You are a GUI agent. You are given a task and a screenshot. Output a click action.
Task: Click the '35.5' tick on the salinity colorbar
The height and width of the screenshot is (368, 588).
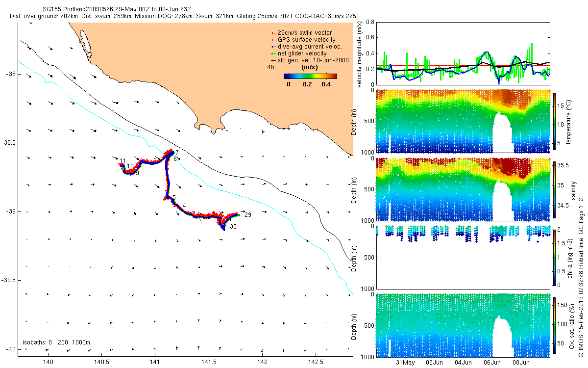pos(563,166)
